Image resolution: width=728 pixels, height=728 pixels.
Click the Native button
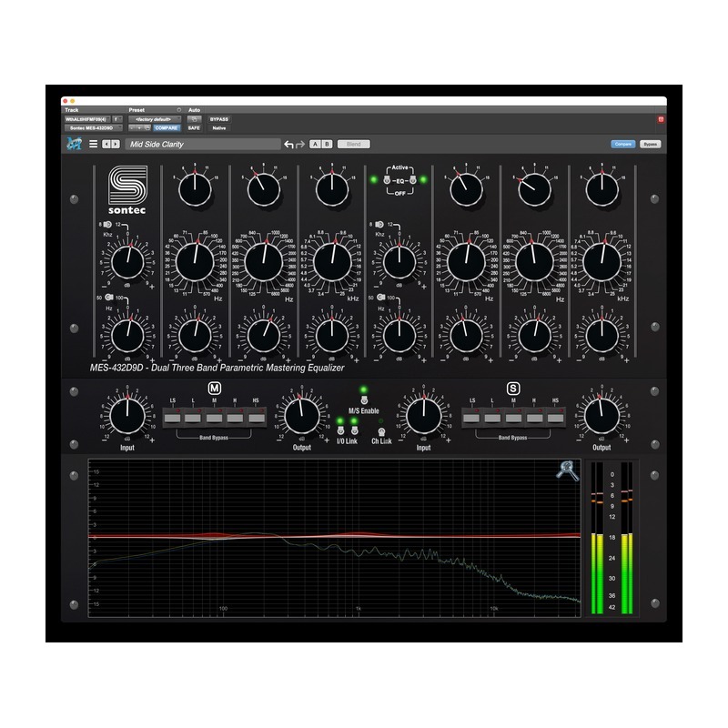click(218, 127)
